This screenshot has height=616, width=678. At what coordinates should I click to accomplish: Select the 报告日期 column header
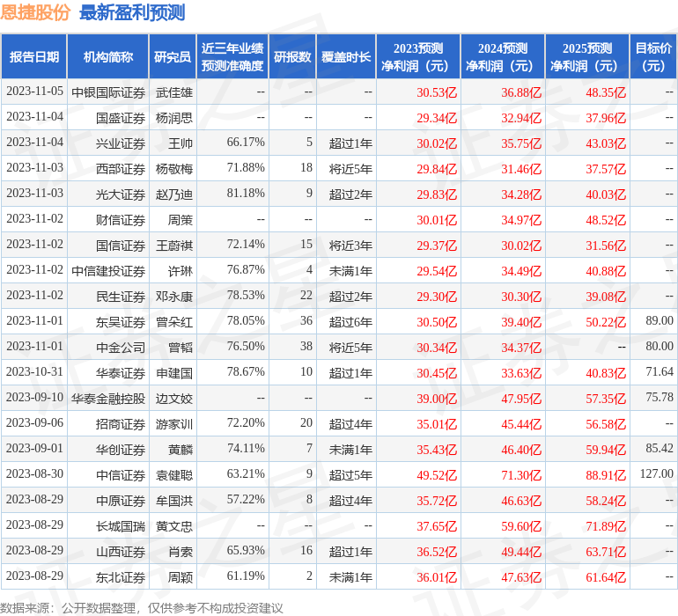pos(34,56)
